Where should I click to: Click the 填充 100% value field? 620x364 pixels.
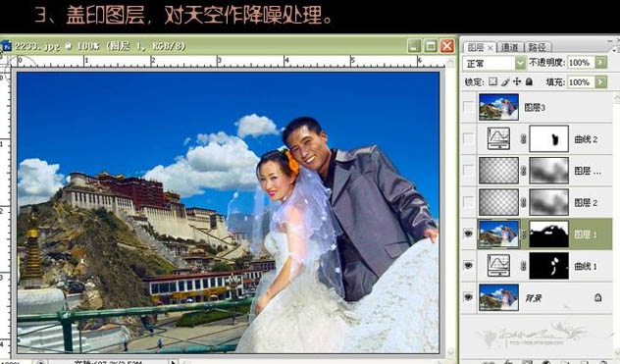click(581, 81)
